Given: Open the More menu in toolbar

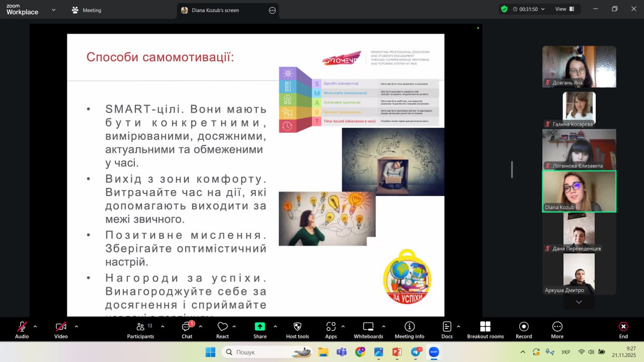Looking at the screenshot, I should click(x=557, y=330).
